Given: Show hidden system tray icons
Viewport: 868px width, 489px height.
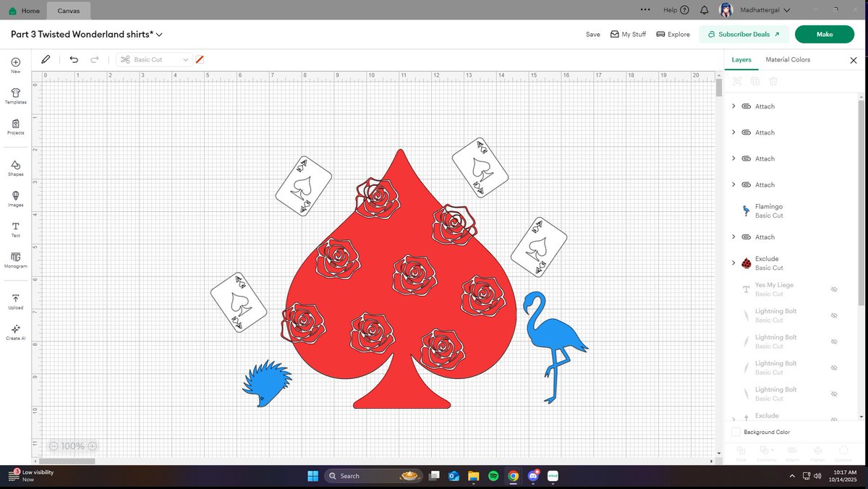Looking at the screenshot, I should pos(793,475).
